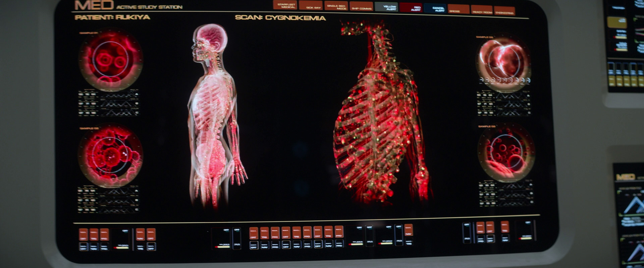Click the rightmost orange NAV button on bottom panel
This screenshot has height=268, width=644.
click(409, 230)
